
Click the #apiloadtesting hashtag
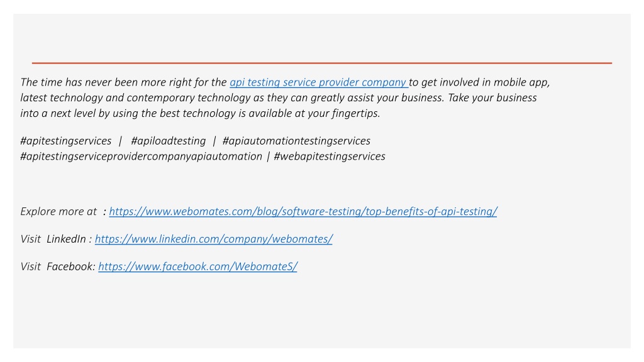tap(169, 141)
